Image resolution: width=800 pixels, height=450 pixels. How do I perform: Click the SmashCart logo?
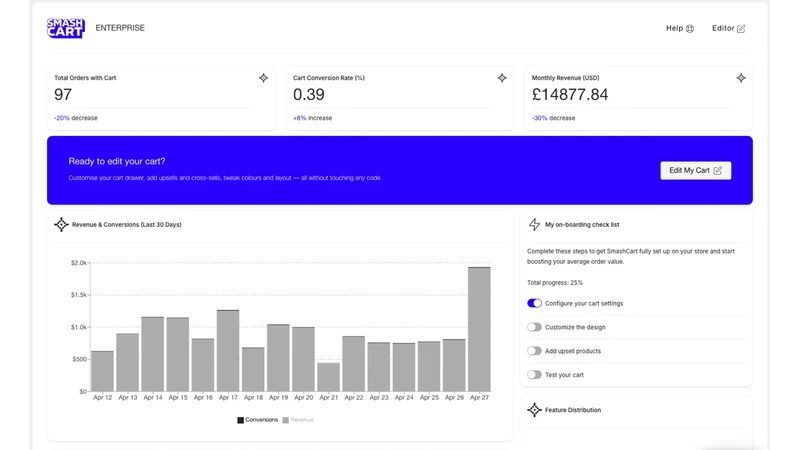pos(66,28)
